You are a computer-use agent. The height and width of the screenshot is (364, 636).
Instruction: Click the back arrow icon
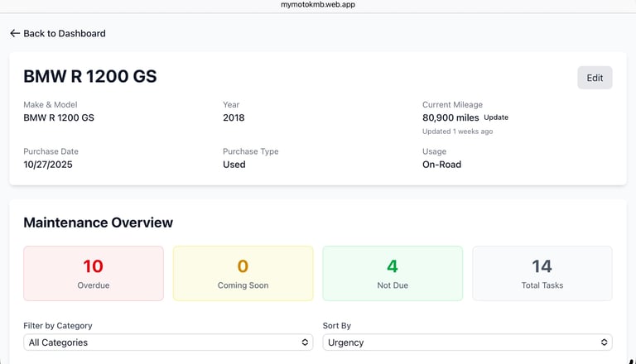[x=15, y=33]
